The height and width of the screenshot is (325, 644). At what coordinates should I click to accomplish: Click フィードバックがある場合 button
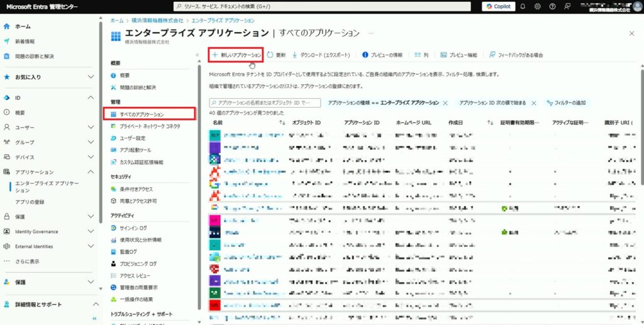516,55
